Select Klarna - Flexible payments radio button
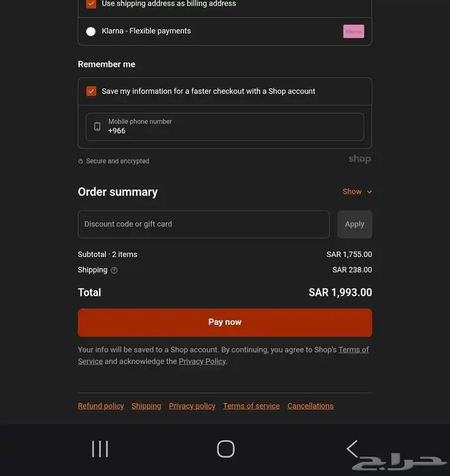This screenshot has width=450, height=476. point(91,31)
